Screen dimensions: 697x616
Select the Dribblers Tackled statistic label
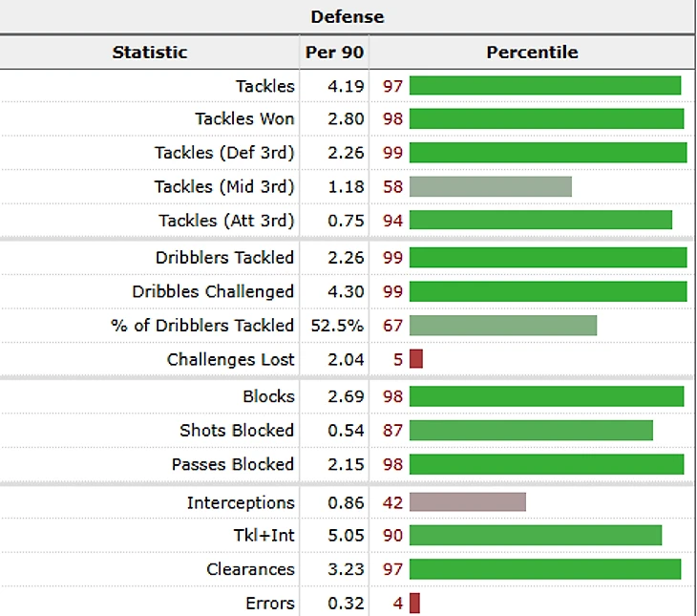(x=224, y=258)
